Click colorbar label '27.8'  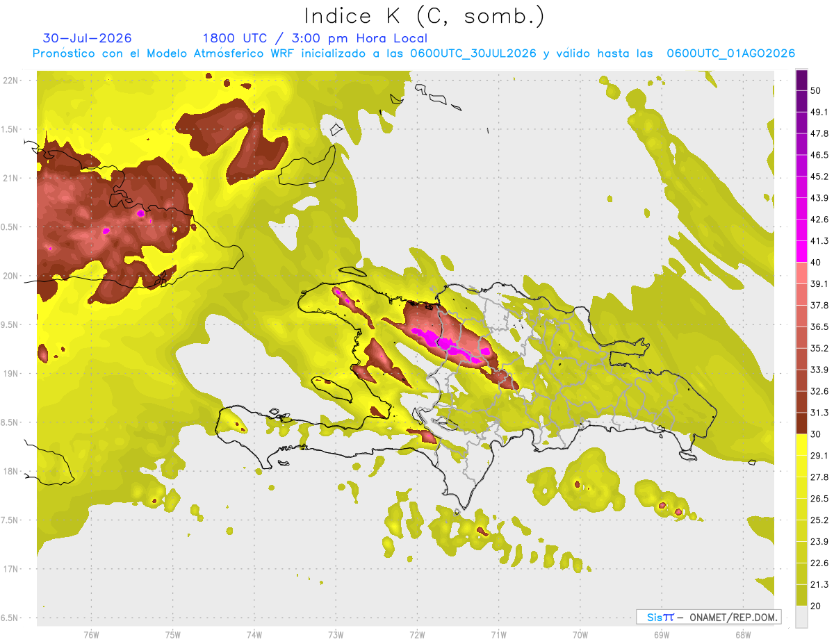click(x=819, y=477)
